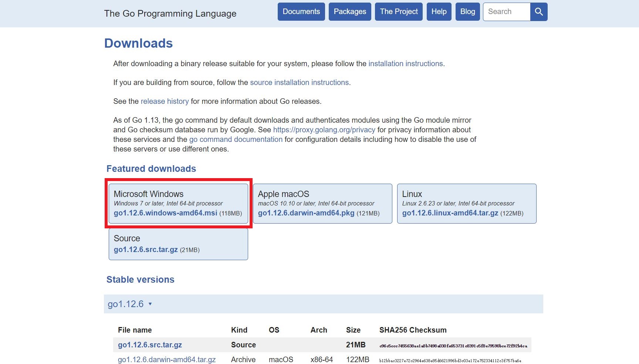Image resolution: width=639 pixels, height=364 pixels.
Task: Open go1.12.6.src.tar.gz from the stable versions table
Action: tap(149, 344)
